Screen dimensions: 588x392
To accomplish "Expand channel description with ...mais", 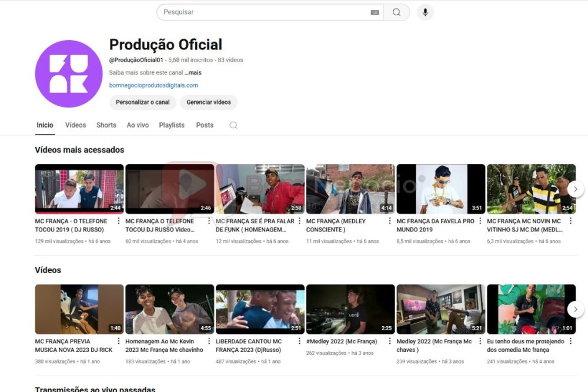I will (193, 73).
